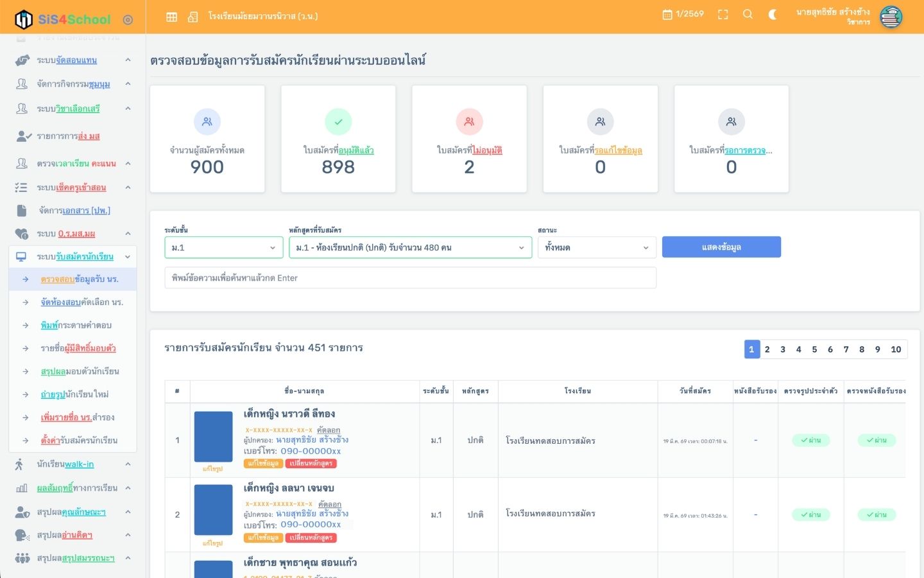The width and height of the screenshot is (924, 578).
Task: Click waiting-for-review applications card icon
Action: tap(731, 121)
